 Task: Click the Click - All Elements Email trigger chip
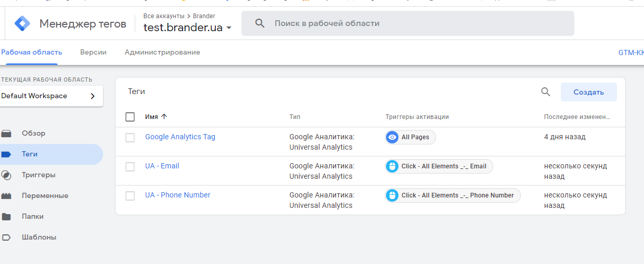[x=439, y=166]
